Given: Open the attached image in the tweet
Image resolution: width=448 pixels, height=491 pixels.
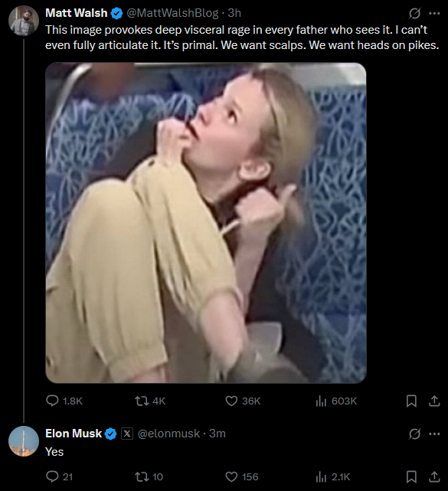Looking at the screenshot, I should [x=206, y=223].
